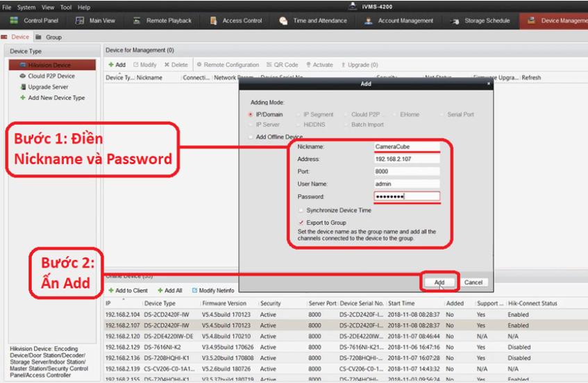
Task: Click the Control Panel grid icon
Action: click(14, 21)
